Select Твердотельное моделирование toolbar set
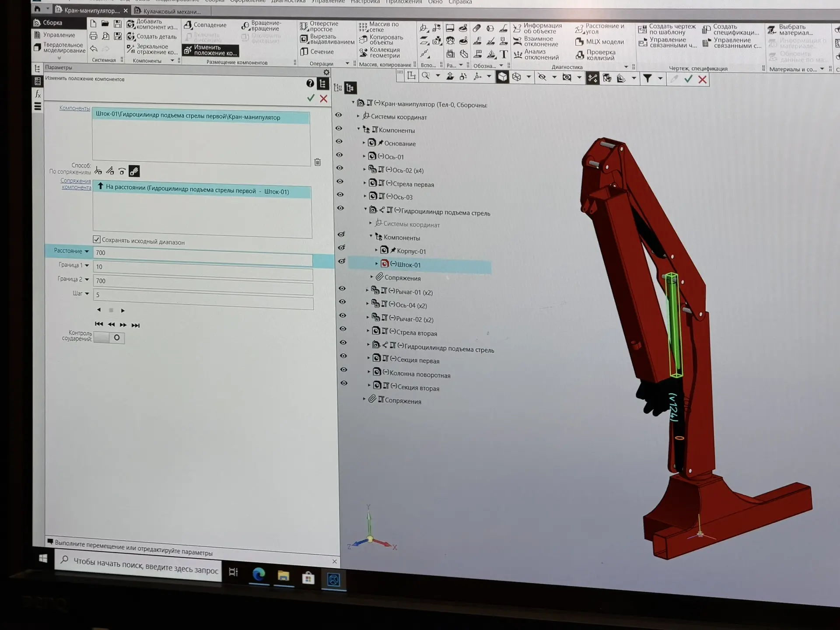840x630 pixels. click(x=59, y=48)
